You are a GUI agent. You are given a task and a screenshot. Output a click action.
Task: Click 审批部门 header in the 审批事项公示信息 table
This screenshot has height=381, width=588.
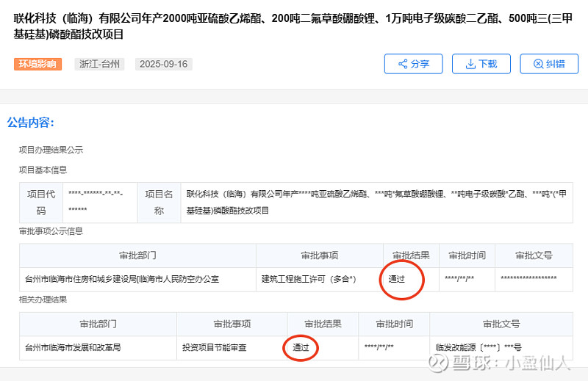137,255
